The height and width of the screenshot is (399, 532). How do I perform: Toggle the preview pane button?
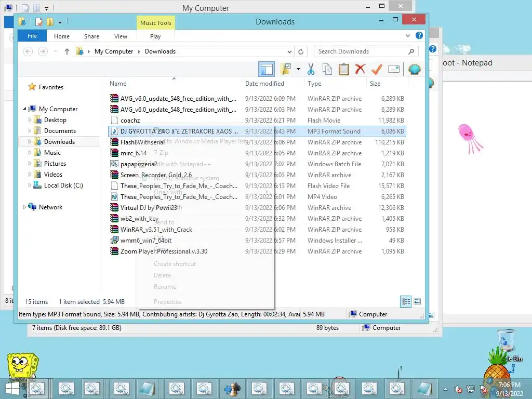[267, 70]
